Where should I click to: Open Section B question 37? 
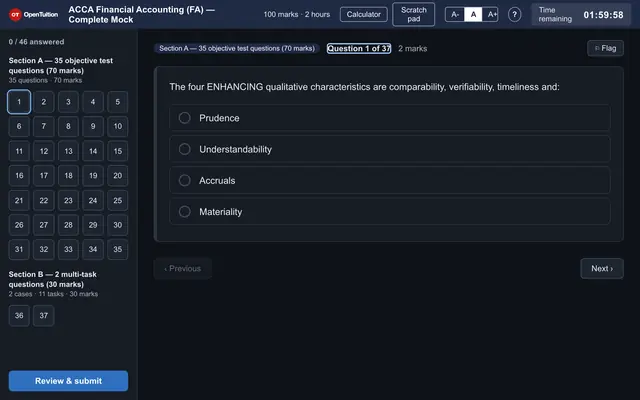pos(44,316)
